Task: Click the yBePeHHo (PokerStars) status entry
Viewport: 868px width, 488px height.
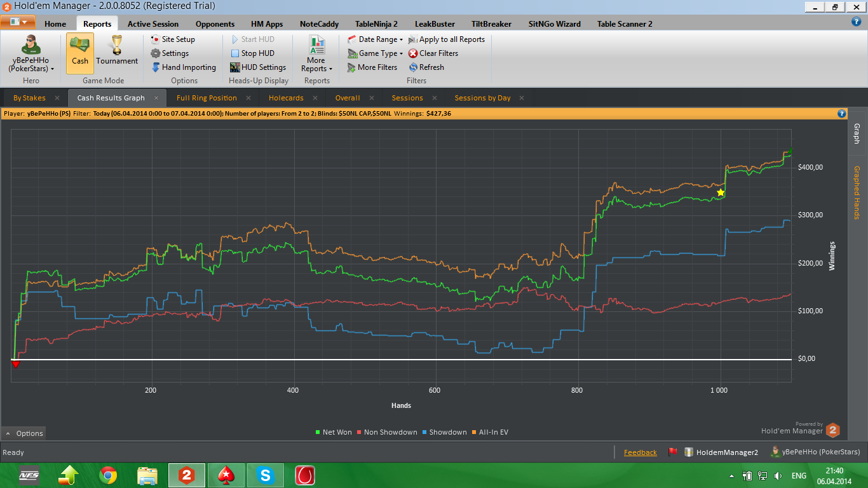Action: click(x=815, y=452)
